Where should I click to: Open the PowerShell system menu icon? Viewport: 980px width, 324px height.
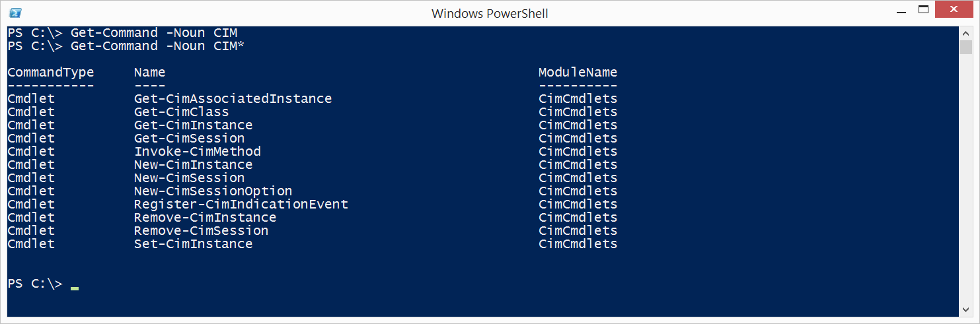[15, 13]
